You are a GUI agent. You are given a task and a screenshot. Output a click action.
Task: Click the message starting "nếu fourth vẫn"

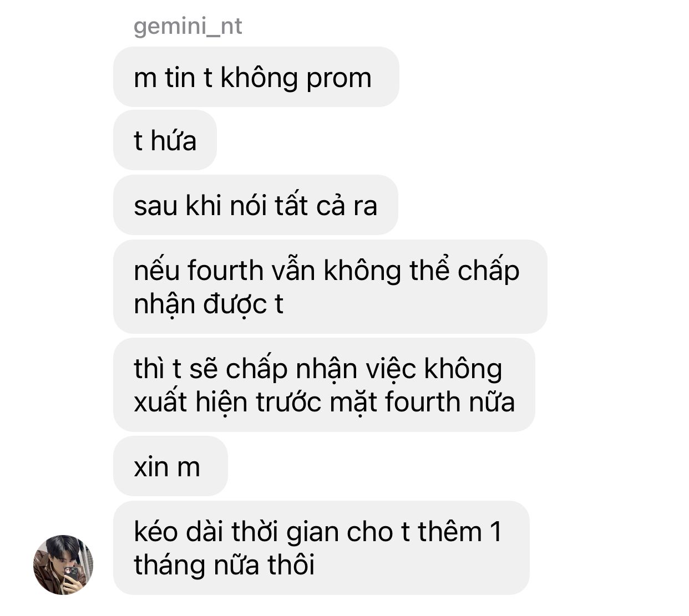click(330, 287)
